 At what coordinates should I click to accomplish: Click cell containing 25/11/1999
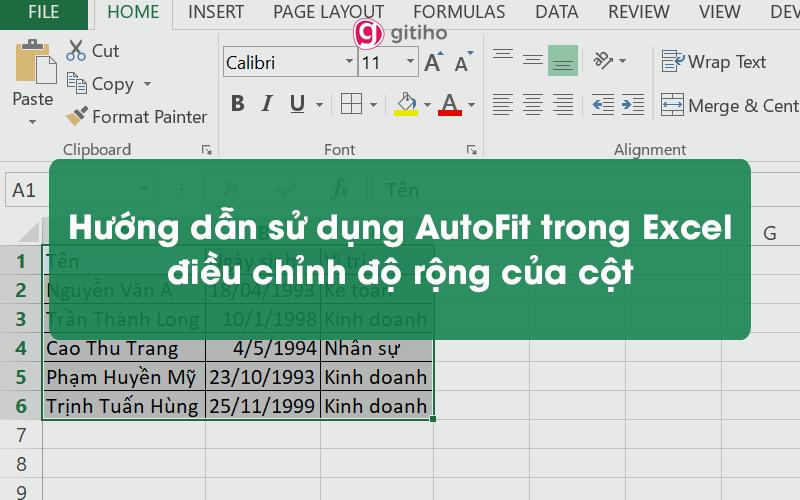pos(263,406)
